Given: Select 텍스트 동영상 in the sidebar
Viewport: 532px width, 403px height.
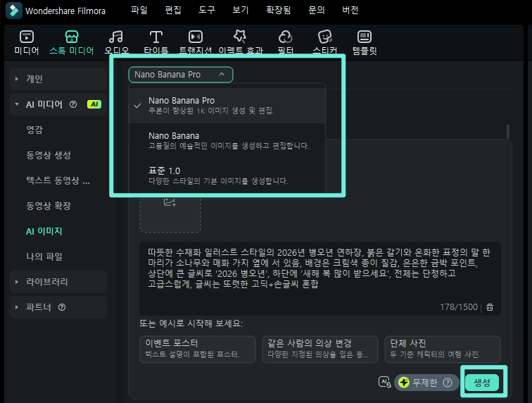Looking at the screenshot, I should pos(58,180).
